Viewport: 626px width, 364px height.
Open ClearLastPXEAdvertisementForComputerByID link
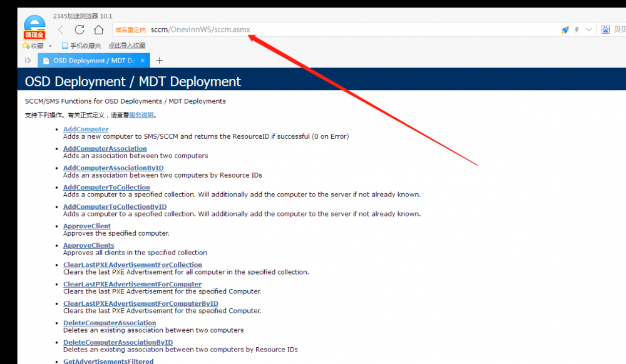coord(140,303)
